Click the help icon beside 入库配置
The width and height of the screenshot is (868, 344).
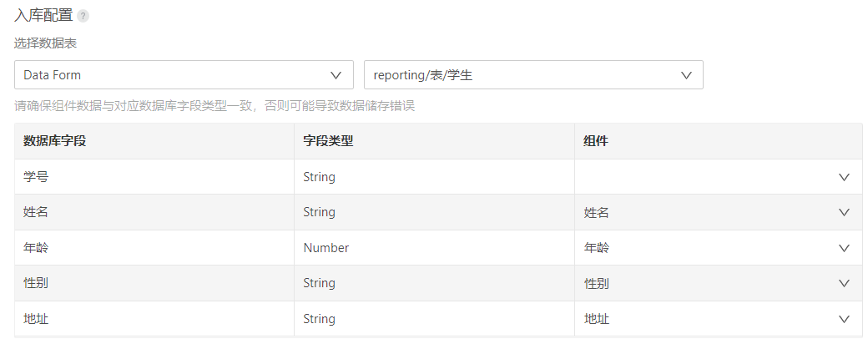tap(83, 16)
